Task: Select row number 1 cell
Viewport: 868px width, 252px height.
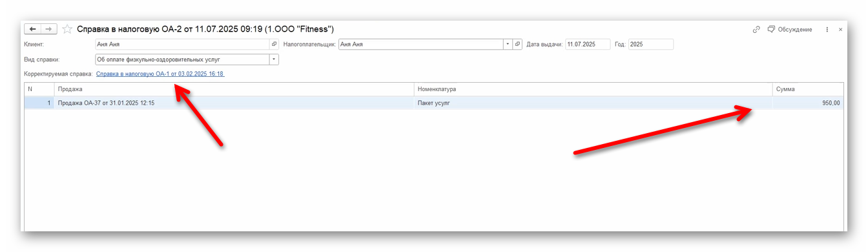Action: coord(39,103)
